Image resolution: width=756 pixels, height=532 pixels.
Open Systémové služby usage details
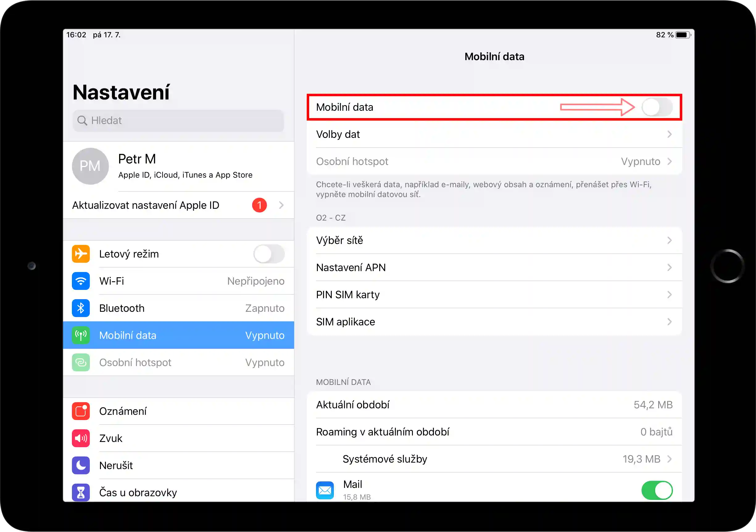[x=494, y=459]
